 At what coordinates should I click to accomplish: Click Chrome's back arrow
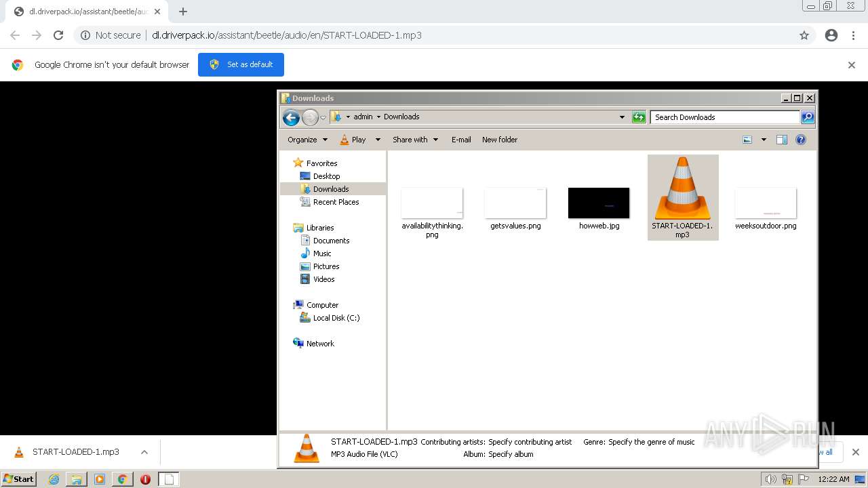pos(15,35)
